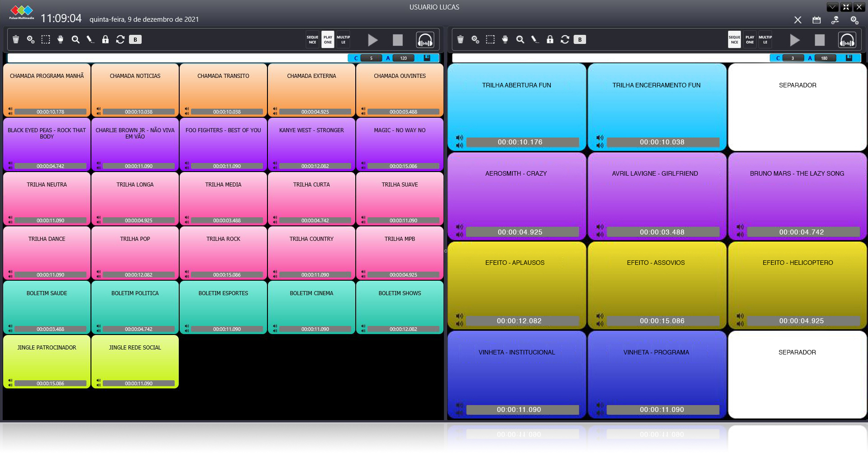This screenshot has height=469, width=868.
Task: Click the right panel stop button
Action: [x=820, y=40]
